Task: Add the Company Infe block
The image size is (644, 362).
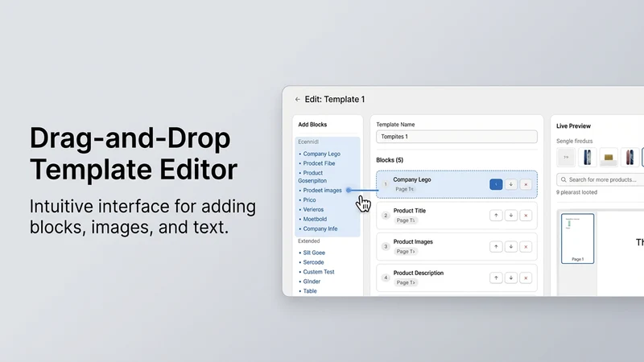Action: 320,228
